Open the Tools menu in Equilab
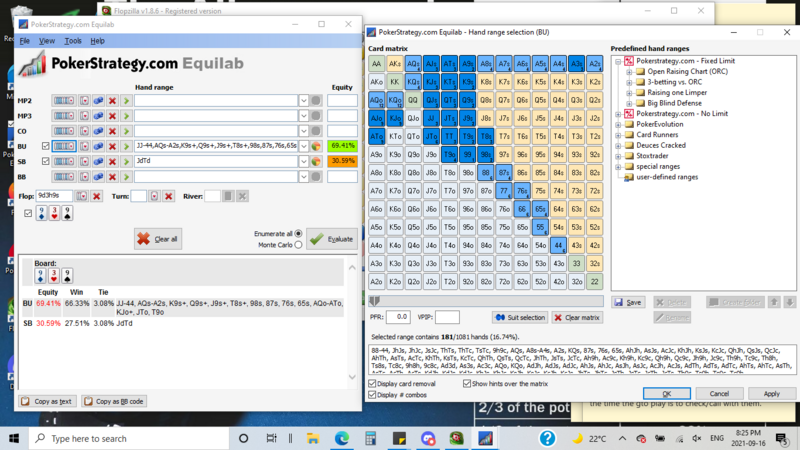This screenshot has width=800, height=450. click(73, 41)
